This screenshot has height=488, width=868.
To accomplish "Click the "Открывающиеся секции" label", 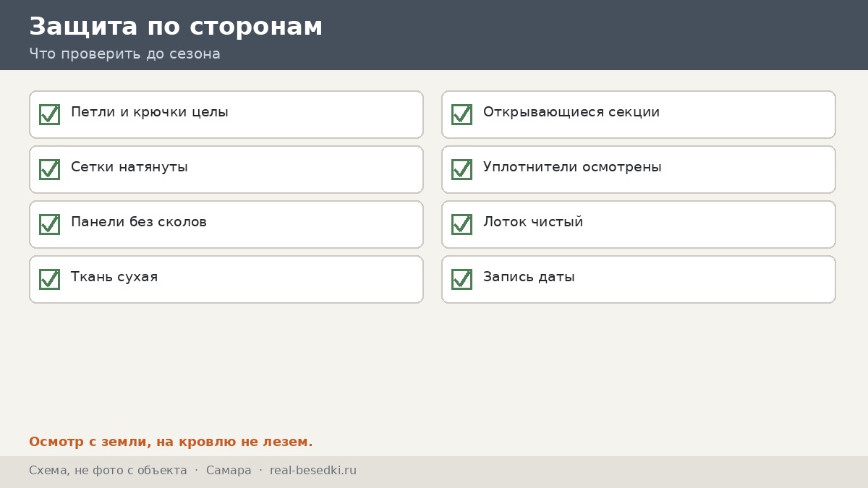I will [x=571, y=113].
